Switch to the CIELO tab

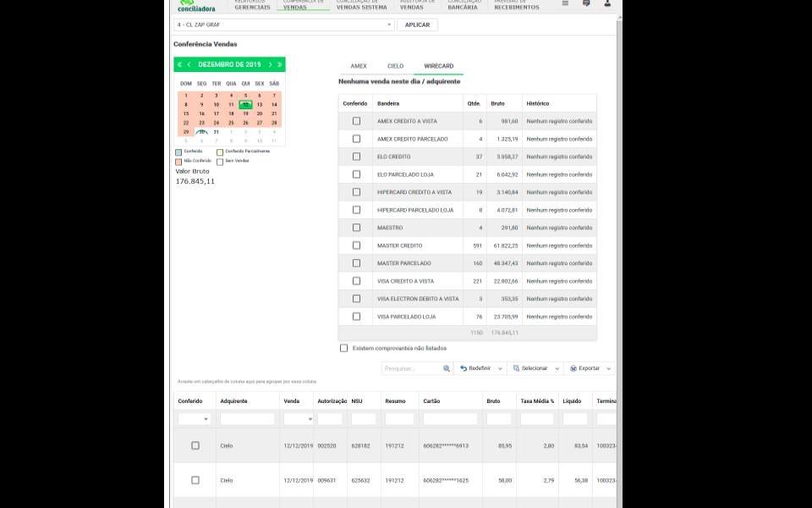coord(395,66)
